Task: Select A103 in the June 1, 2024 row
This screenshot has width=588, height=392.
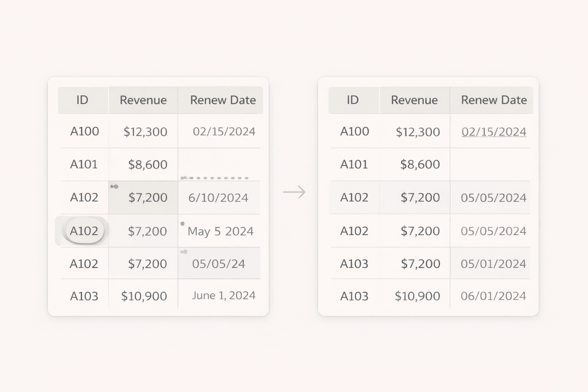Action: 84,296
